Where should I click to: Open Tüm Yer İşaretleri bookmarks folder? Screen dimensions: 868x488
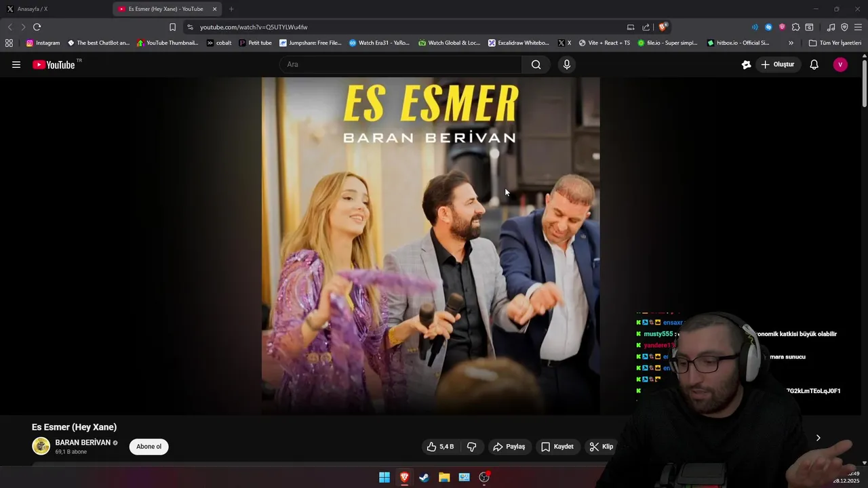(835, 43)
